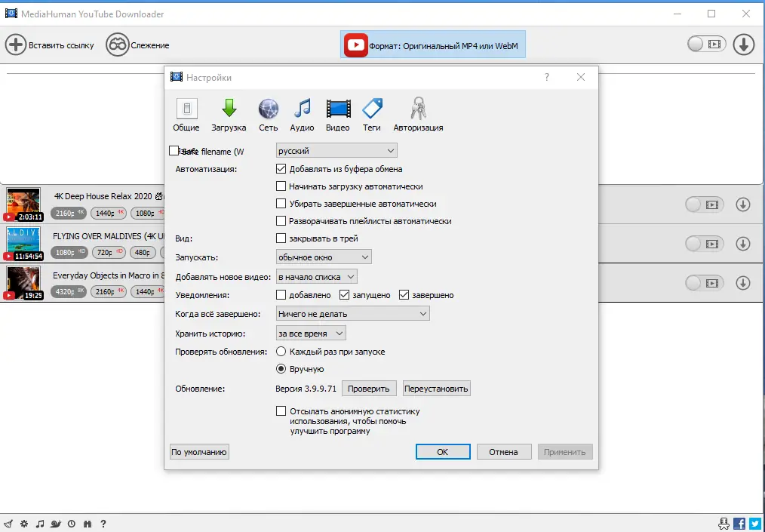This screenshot has width=765, height=532.
Task: Start all downloads with top-right arrow
Action: pos(744,45)
